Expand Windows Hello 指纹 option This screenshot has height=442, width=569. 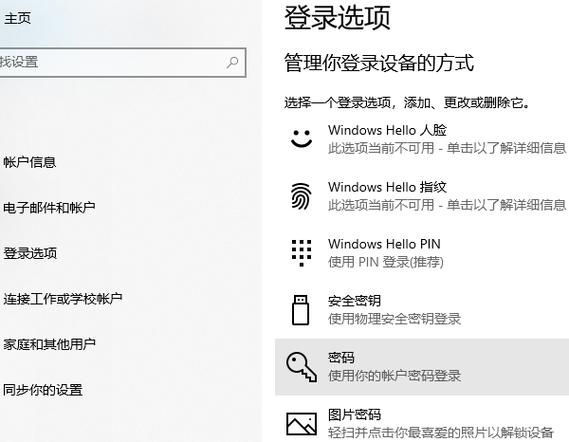422,196
